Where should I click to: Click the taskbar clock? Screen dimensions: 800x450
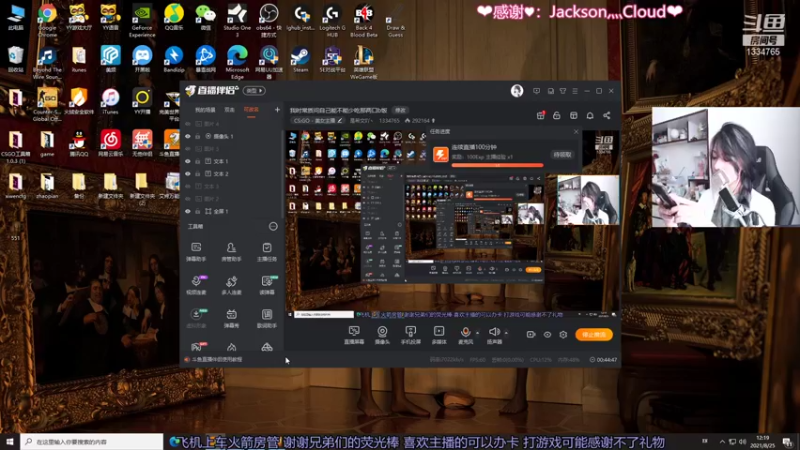(x=763, y=442)
